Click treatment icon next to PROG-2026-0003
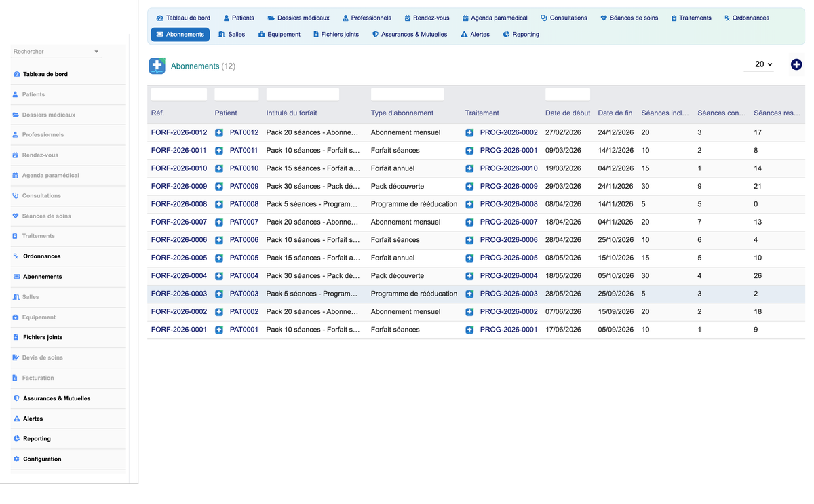814x504 pixels. tap(469, 294)
